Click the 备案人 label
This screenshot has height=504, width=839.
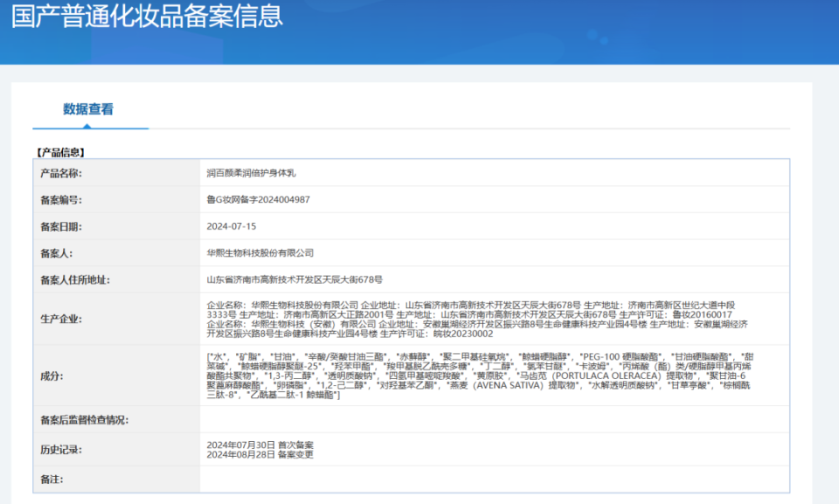coord(56,253)
